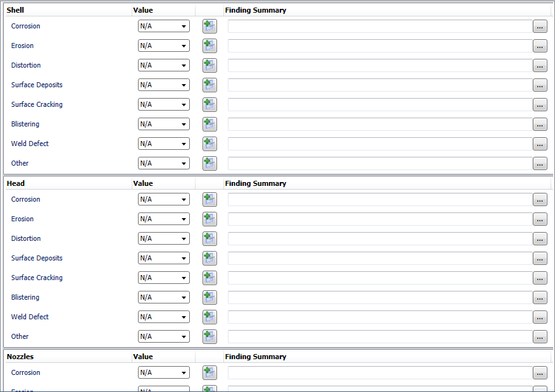
Task: Select the Weld Defect link under Head
Action: [30, 317]
